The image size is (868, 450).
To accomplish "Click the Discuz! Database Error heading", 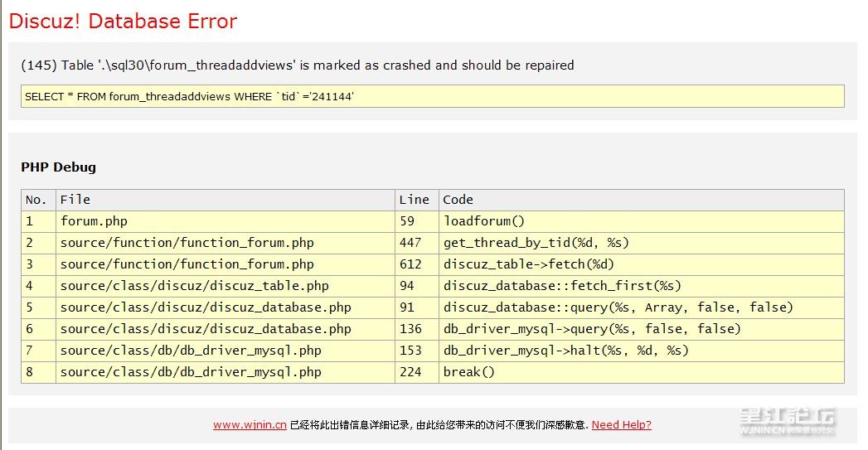I will pos(123,21).
